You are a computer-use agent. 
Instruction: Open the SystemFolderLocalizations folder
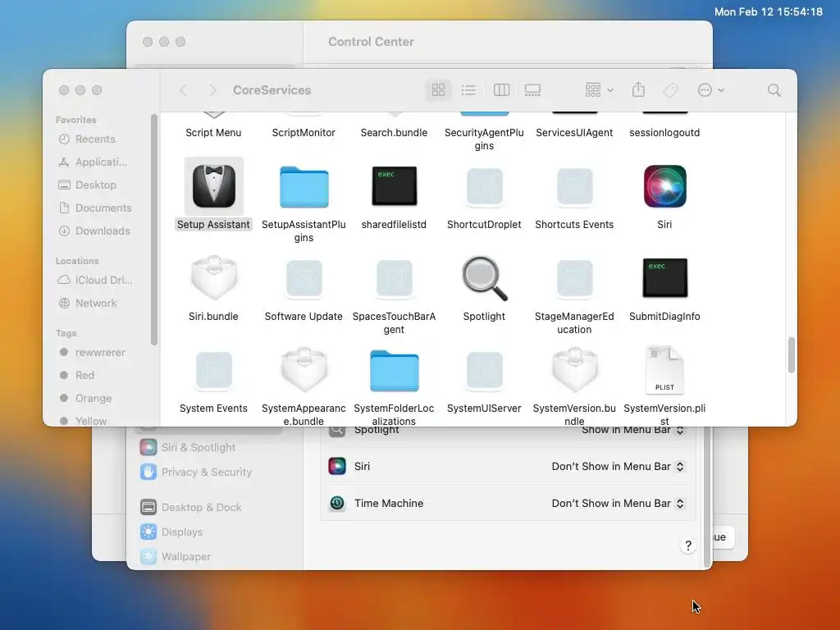pyautogui.click(x=395, y=371)
